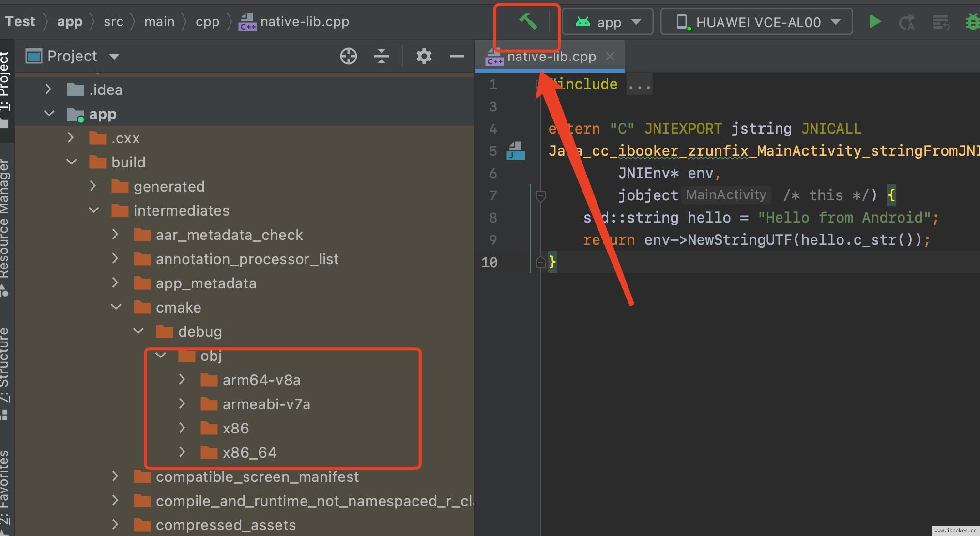980x536 pixels.
Task: Select the x86_64 folder row
Action: [244, 452]
